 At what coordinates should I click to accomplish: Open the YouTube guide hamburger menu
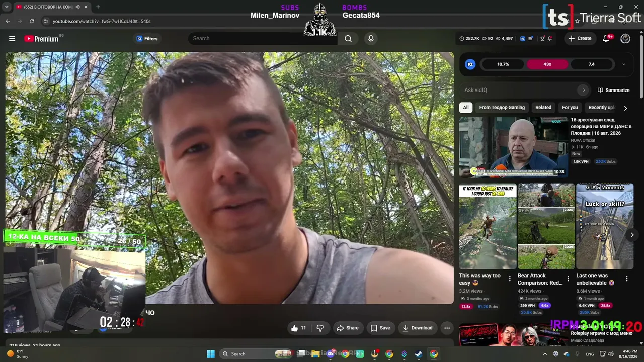(12, 39)
